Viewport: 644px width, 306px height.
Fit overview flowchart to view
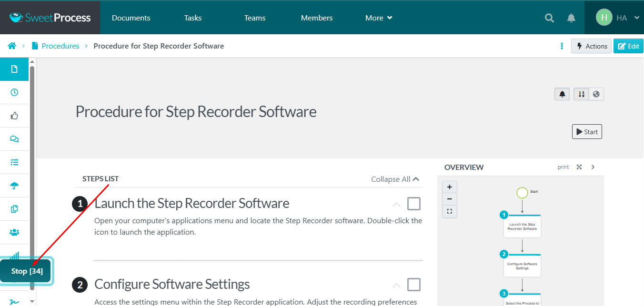point(449,211)
